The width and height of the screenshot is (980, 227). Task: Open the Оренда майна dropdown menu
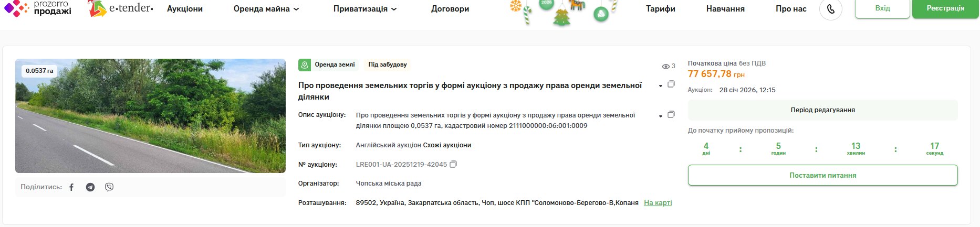pos(266,9)
